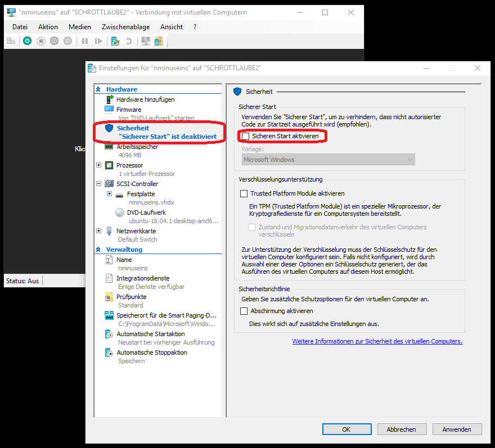Collapse the Hardware section header
Image resolution: width=495 pixels, height=448 pixels.
[99, 89]
